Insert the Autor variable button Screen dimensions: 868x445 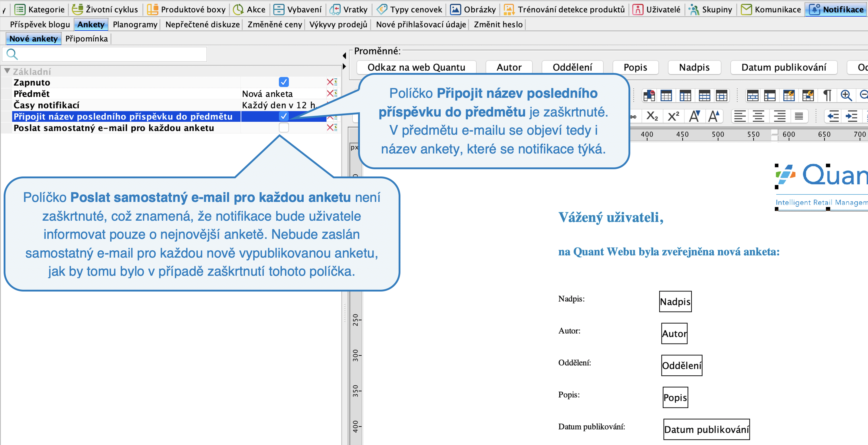click(x=509, y=67)
